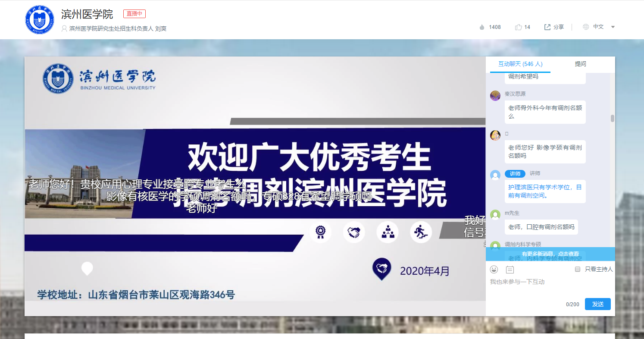This screenshot has width=644, height=339.
Task: Click the m先生 green avatar
Action: point(495,215)
